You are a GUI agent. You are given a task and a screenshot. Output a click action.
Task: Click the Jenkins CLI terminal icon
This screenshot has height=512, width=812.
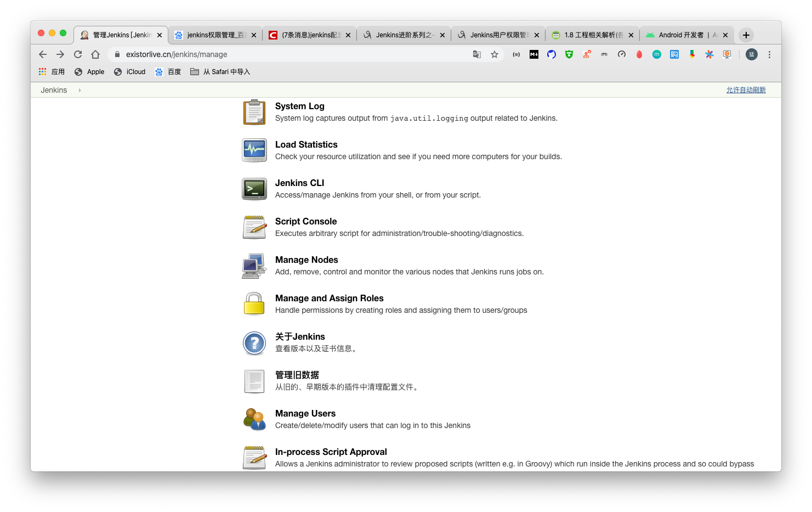pyautogui.click(x=254, y=189)
